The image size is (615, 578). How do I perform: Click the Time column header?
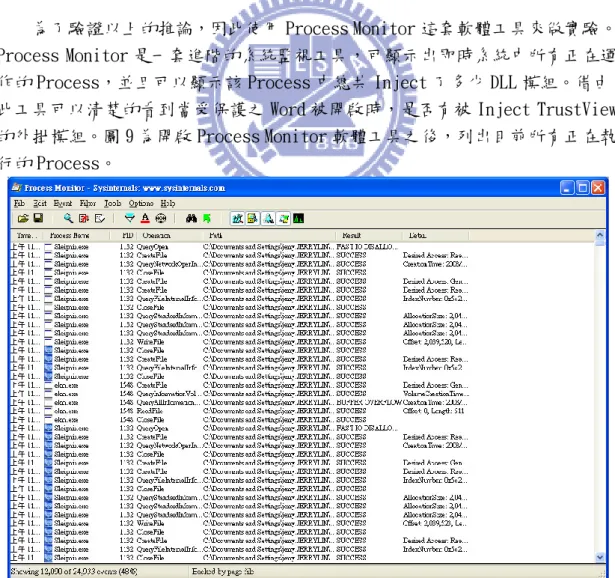pos(27,235)
